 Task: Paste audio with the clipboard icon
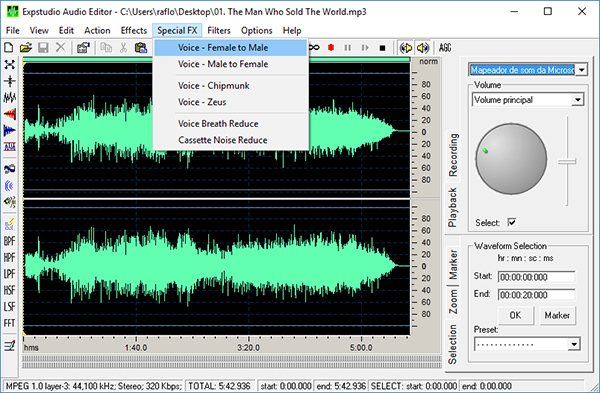[141, 48]
